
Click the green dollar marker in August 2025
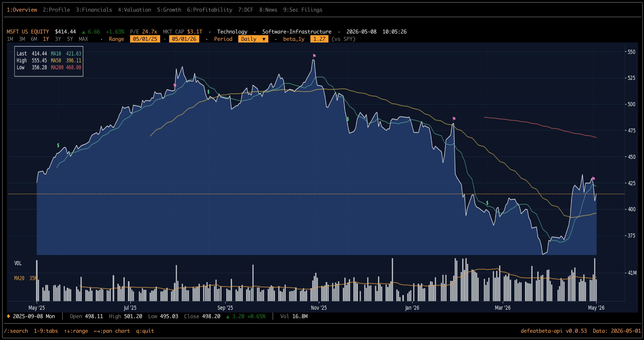click(x=208, y=92)
